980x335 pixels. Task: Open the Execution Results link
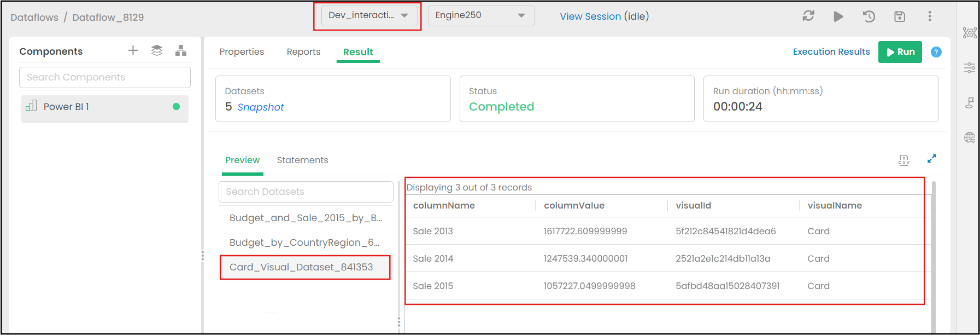coord(831,51)
